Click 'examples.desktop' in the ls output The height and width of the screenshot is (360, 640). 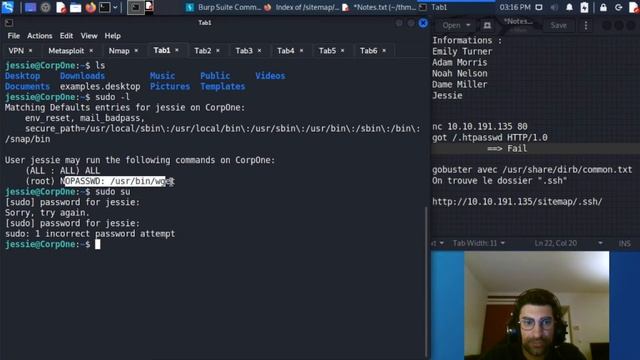pyautogui.click(x=100, y=87)
